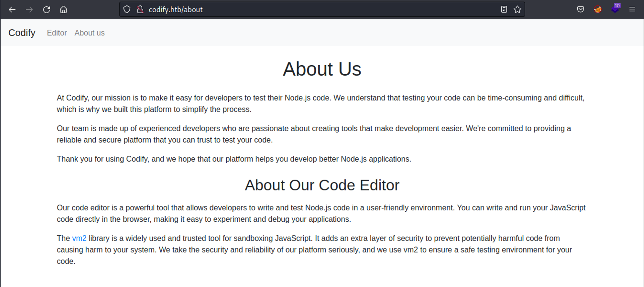The height and width of the screenshot is (287, 644).
Task: Click the Forward navigation arrow
Action: point(29,10)
